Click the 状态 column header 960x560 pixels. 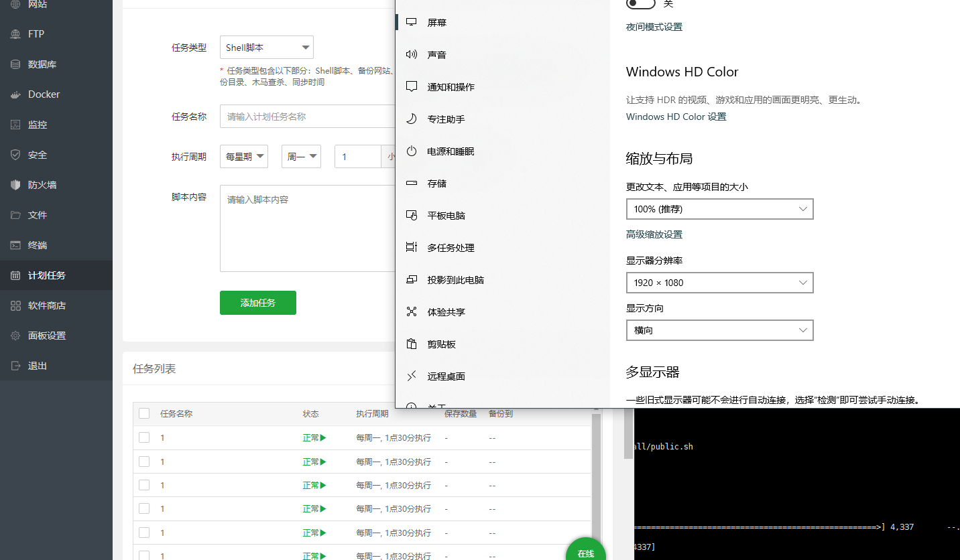click(310, 414)
